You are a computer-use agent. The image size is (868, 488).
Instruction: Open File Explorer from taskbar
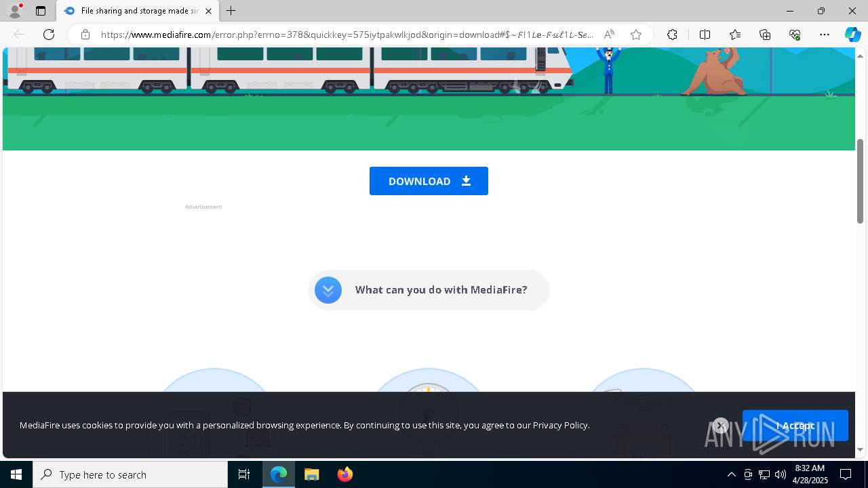[311, 474]
